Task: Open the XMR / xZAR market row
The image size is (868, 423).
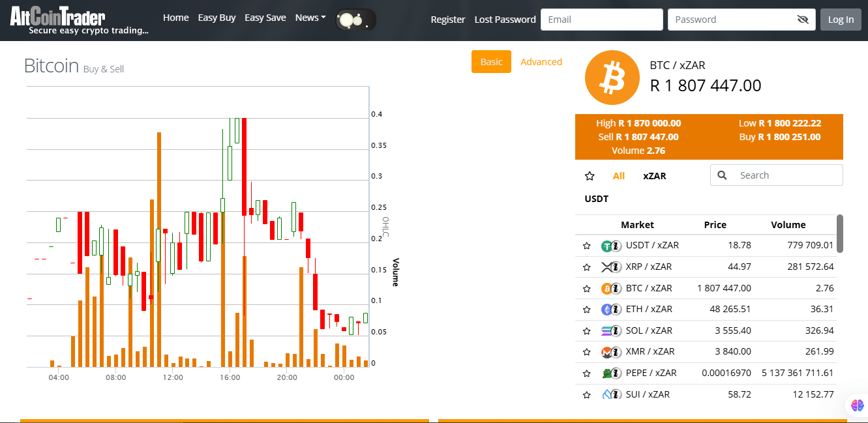Action: (x=706, y=352)
